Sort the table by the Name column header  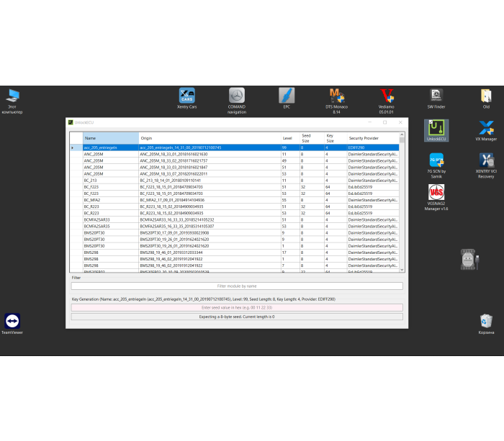tap(110, 137)
